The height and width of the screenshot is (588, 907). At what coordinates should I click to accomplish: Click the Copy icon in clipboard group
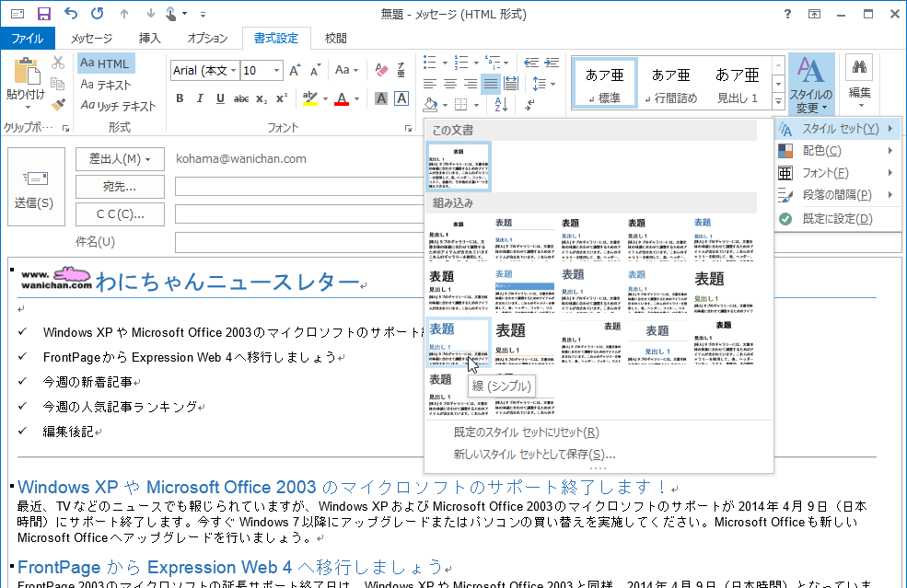pyautogui.click(x=58, y=83)
